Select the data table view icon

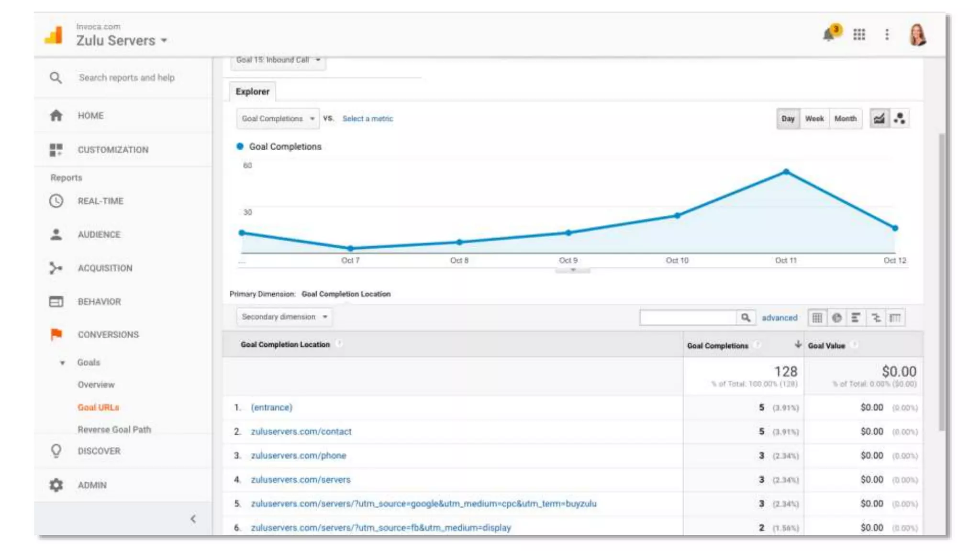[817, 318]
